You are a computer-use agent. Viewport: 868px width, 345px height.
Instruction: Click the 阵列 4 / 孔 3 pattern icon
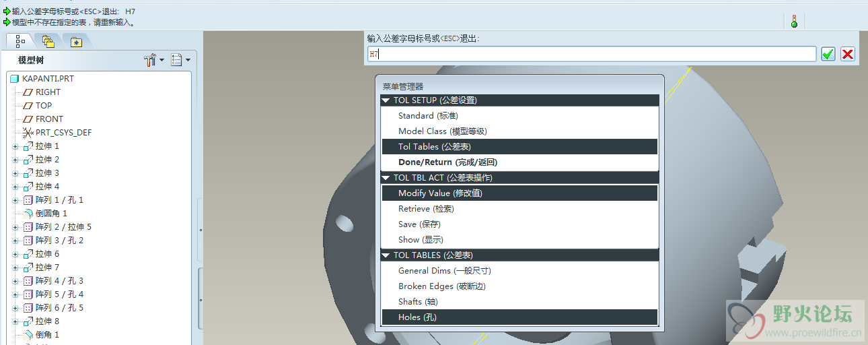point(28,281)
